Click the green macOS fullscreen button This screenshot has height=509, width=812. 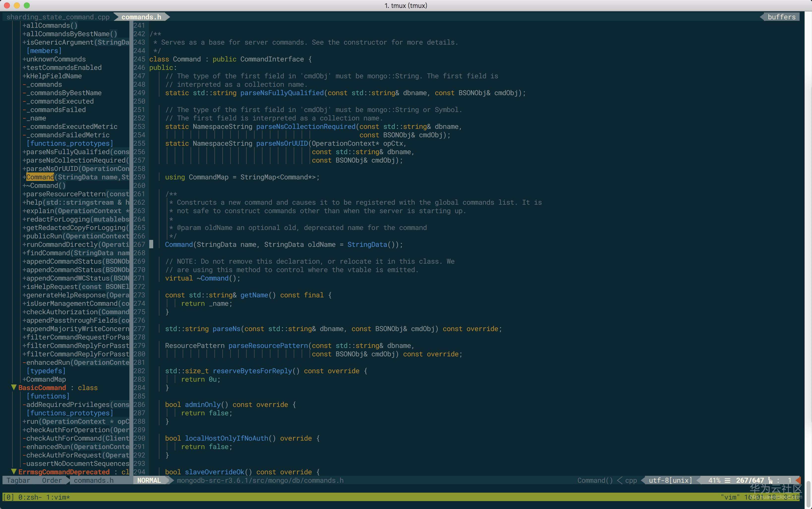(x=27, y=5)
